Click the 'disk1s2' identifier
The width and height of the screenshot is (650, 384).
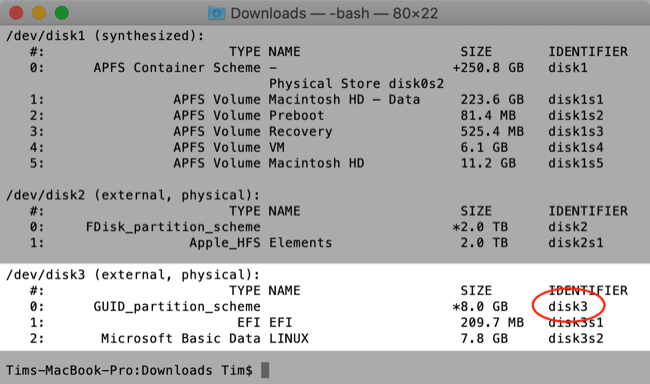576,115
